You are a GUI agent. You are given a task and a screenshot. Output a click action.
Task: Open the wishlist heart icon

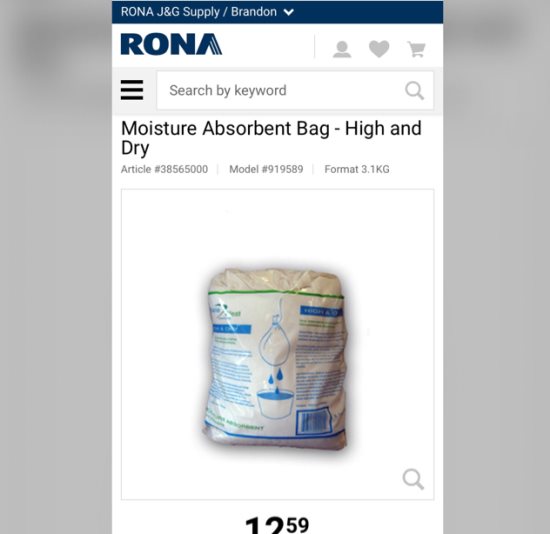tap(379, 49)
